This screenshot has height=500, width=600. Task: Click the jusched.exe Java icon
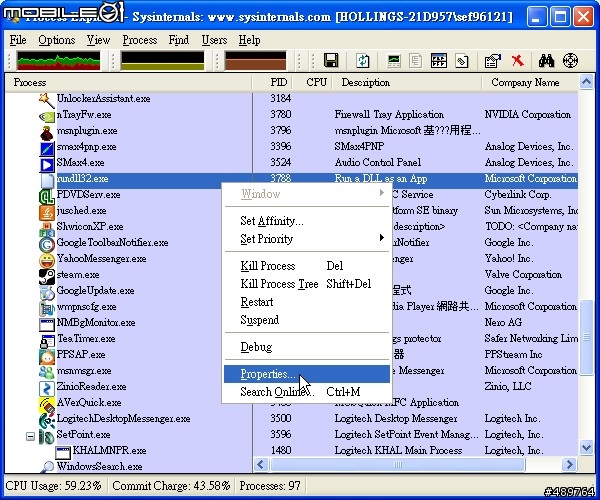click(x=47, y=212)
